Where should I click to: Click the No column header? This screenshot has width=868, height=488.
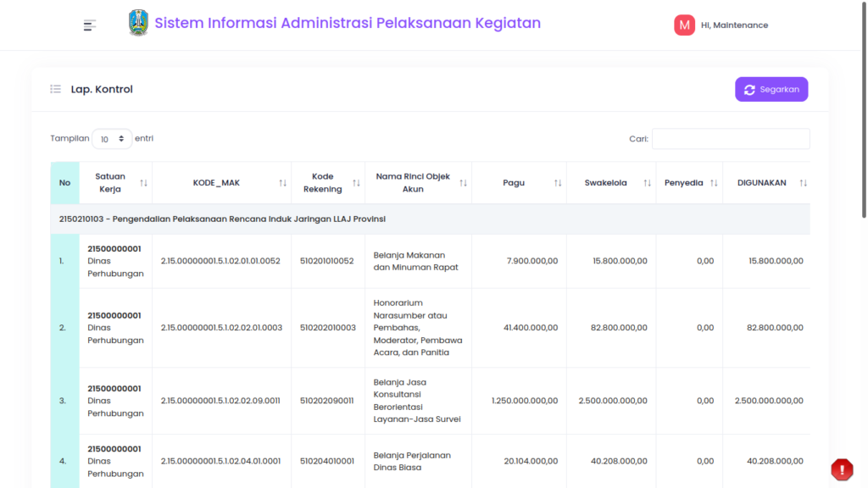click(64, 183)
